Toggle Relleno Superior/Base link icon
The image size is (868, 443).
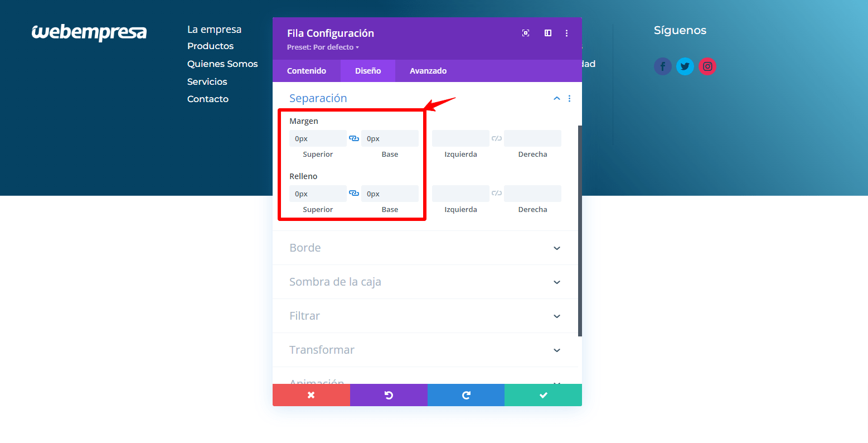click(354, 193)
